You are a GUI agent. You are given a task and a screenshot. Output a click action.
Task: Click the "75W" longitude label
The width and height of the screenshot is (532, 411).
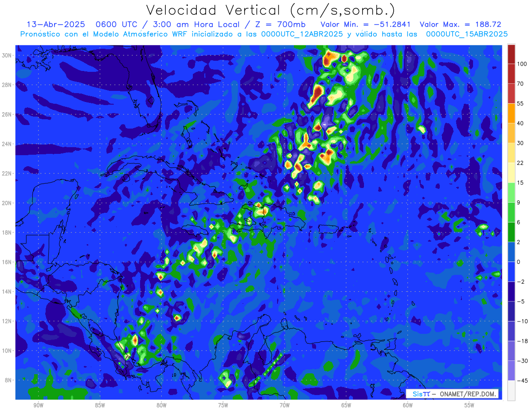pyautogui.click(x=223, y=405)
